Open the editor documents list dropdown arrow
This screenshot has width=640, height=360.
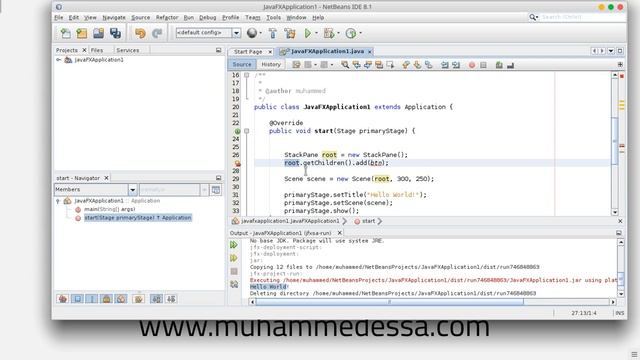click(x=611, y=51)
